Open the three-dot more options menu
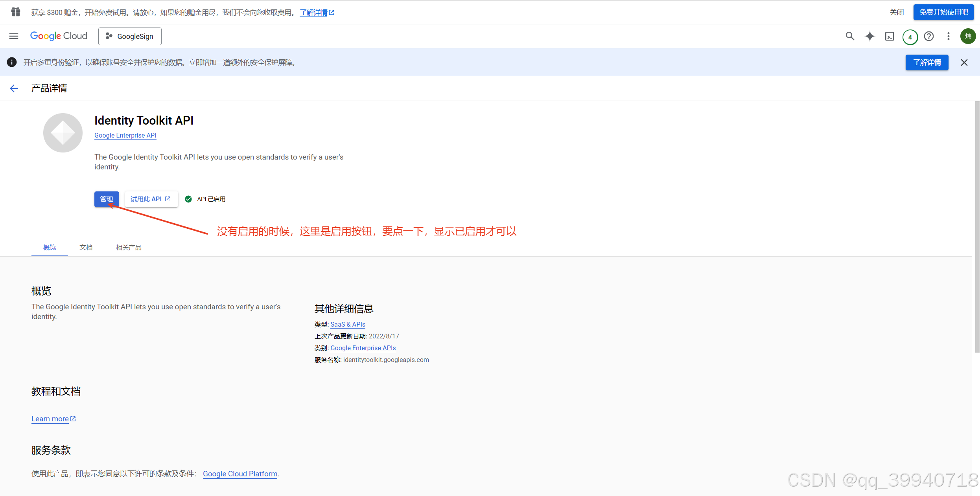Viewport: 980px width, 496px height. [949, 36]
